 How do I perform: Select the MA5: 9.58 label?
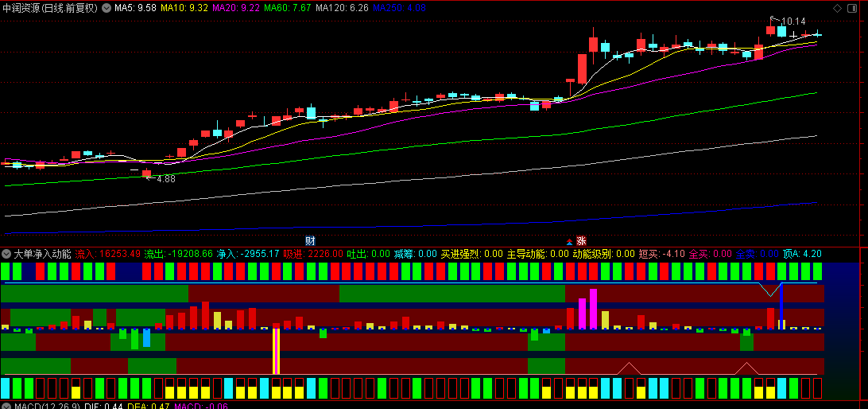(135, 8)
